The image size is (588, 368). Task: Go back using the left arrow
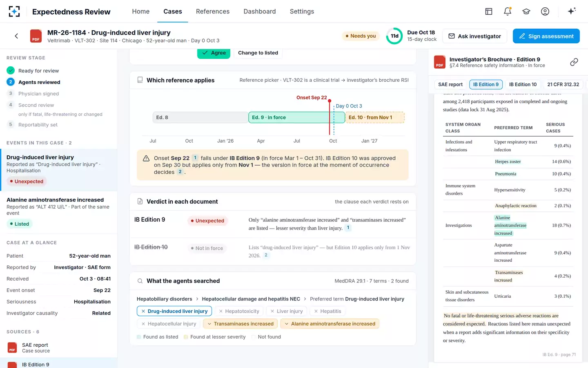coord(16,36)
